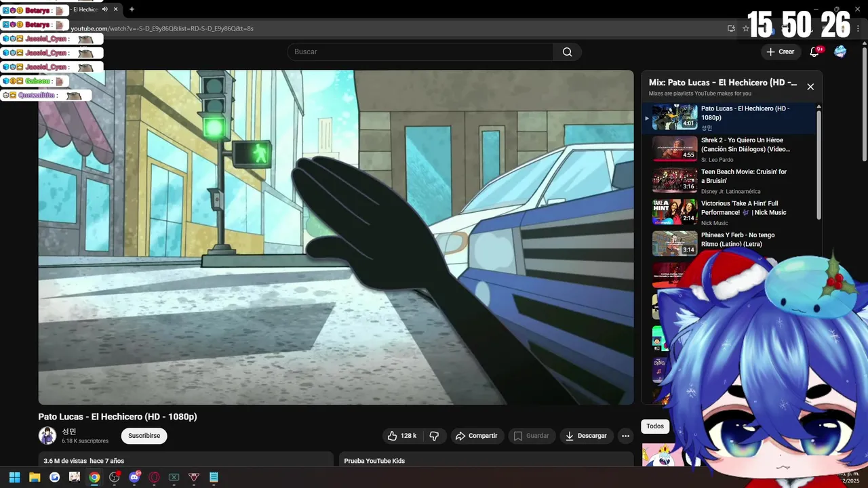Open the three-dot more actions menu
This screenshot has width=868, height=488.
point(625,436)
